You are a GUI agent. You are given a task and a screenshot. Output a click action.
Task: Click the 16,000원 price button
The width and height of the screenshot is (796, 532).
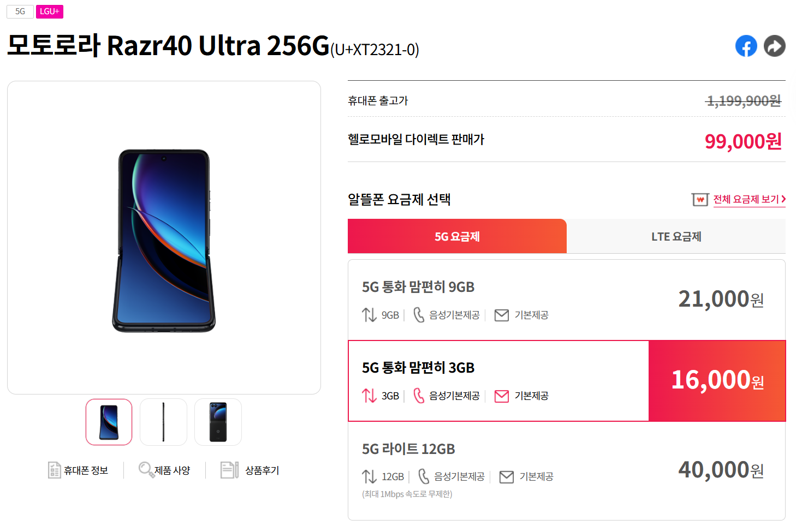717,381
